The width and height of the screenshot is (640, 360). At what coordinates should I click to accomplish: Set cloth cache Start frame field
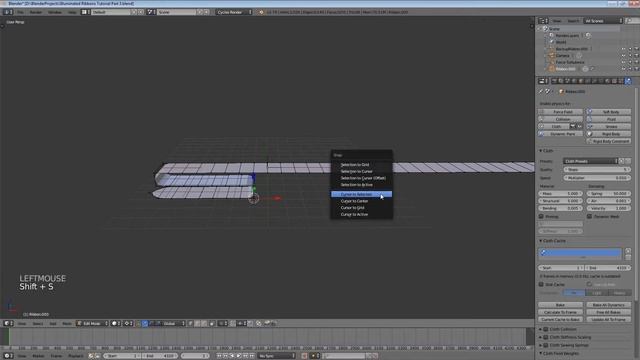(x=561, y=268)
